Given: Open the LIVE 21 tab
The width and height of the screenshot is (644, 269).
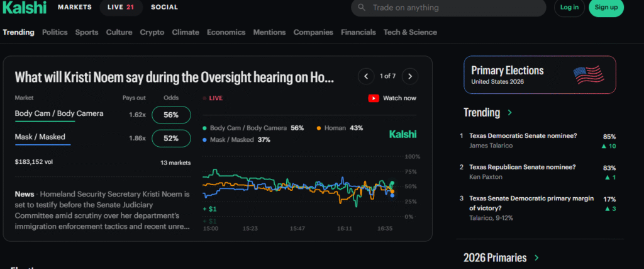Looking at the screenshot, I should [x=121, y=8].
